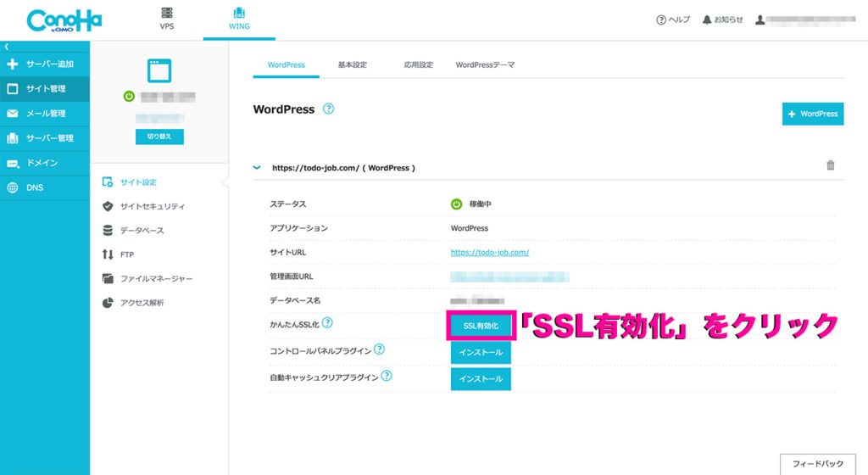Open サイトセキュリティ submenu item
Screen dimensions: 868x475
(153, 206)
